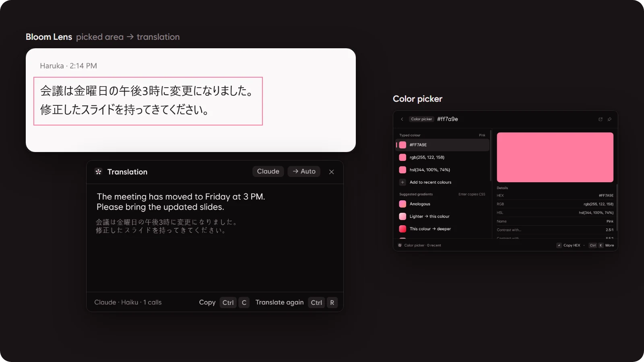Click Copy HEX in Color picker footer
644x362 pixels.
pyautogui.click(x=572, y=245)
